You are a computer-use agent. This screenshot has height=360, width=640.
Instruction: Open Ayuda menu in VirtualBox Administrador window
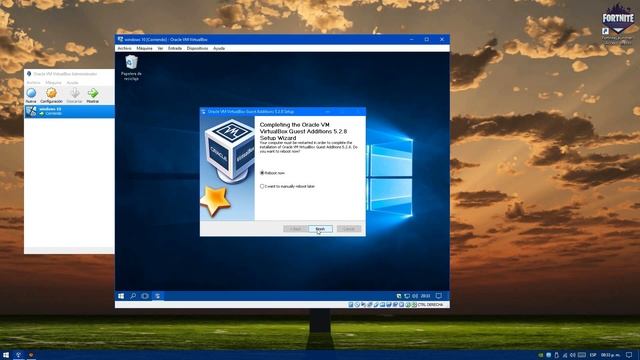[72, 82]
